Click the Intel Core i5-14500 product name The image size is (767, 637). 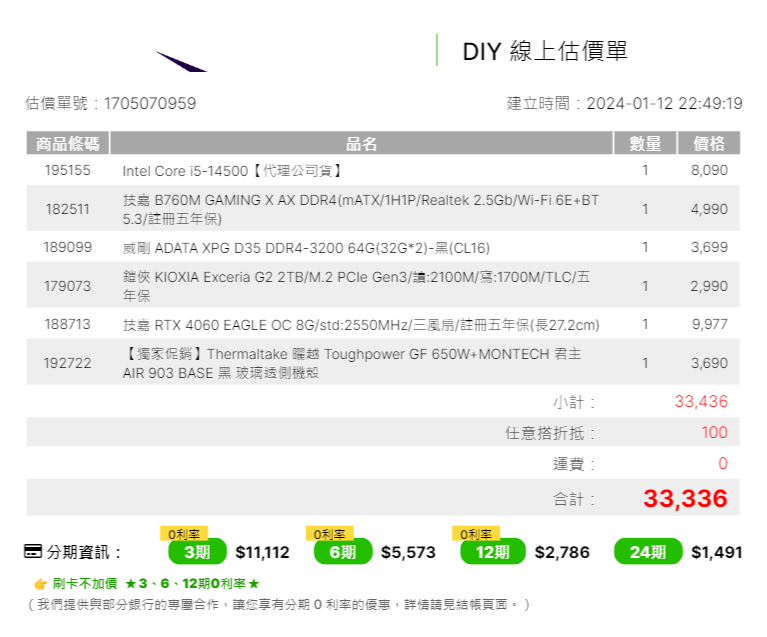tap(232, 171)
